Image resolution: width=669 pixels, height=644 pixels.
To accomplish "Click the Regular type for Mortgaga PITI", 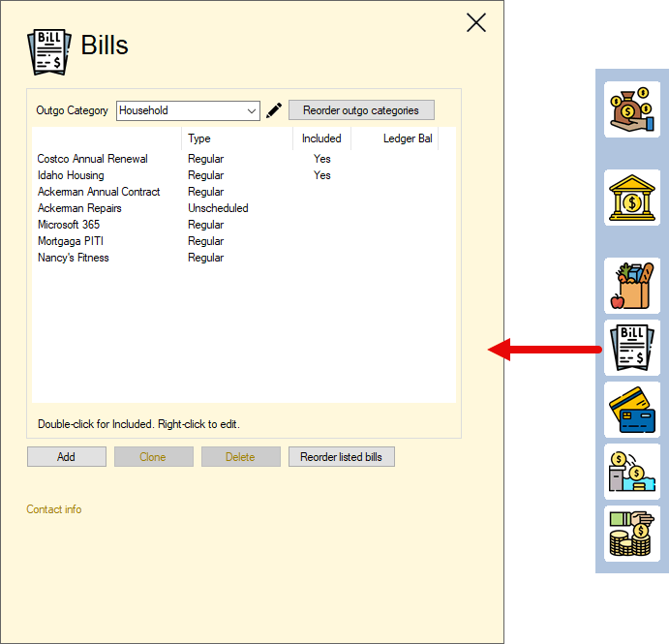I will point(205,241).
